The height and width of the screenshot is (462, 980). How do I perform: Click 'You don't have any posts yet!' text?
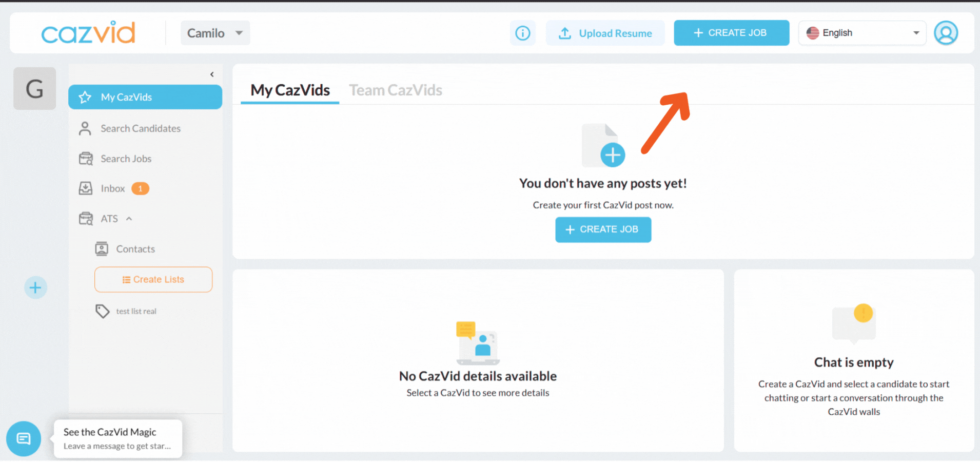pyautogui.click(x=603, y=184)
